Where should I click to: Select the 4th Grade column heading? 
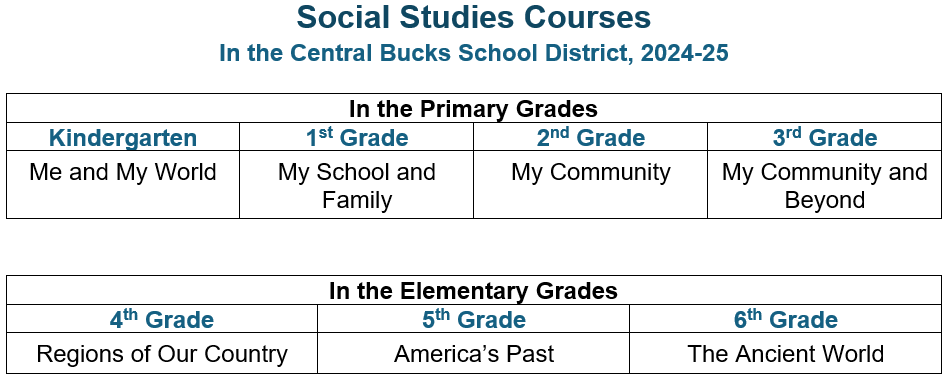click(161, 319)
